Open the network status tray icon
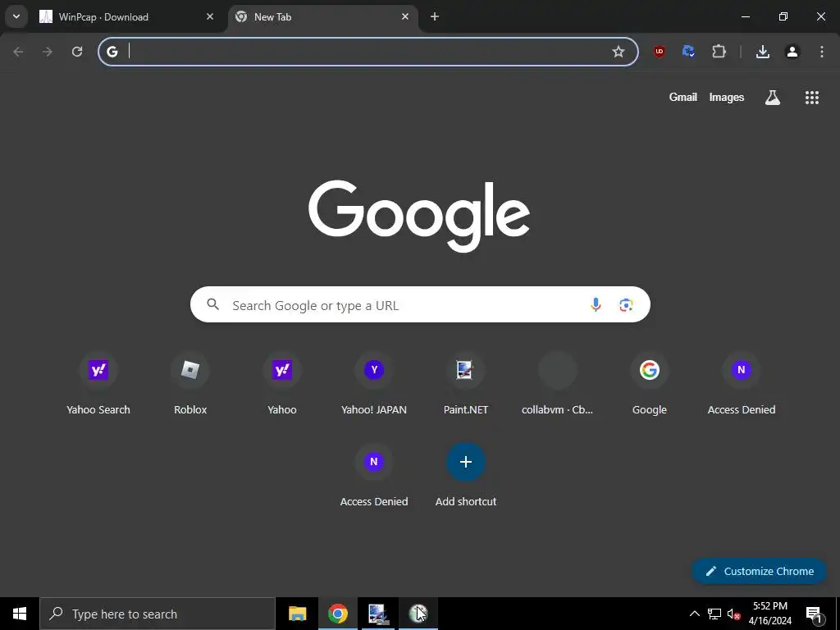Screen dimensions: 840x630 point(714,614)
